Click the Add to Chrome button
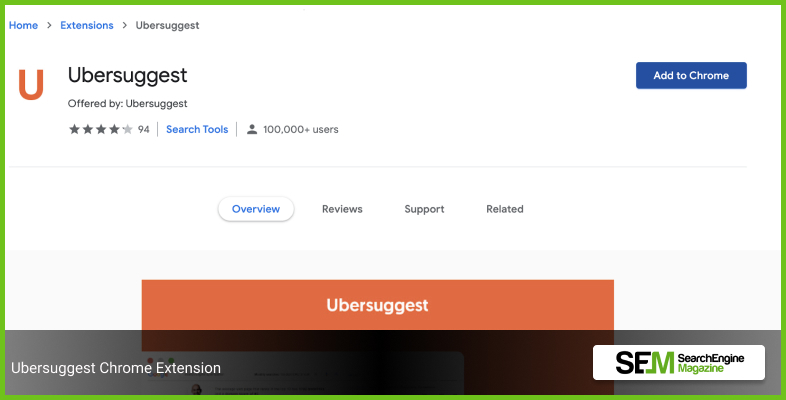Screen dimensions: 786x400 [x=691, y=76]
